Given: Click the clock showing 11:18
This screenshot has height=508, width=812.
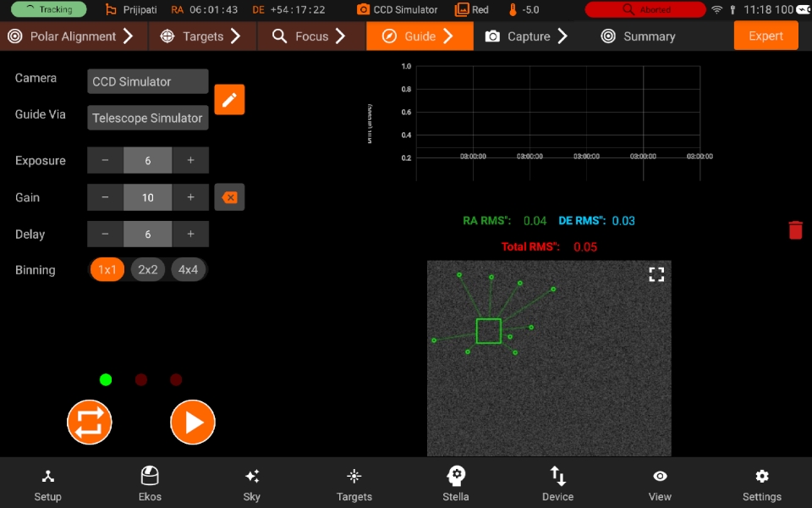Looking at the screenshot, I should tap(758, 9).
